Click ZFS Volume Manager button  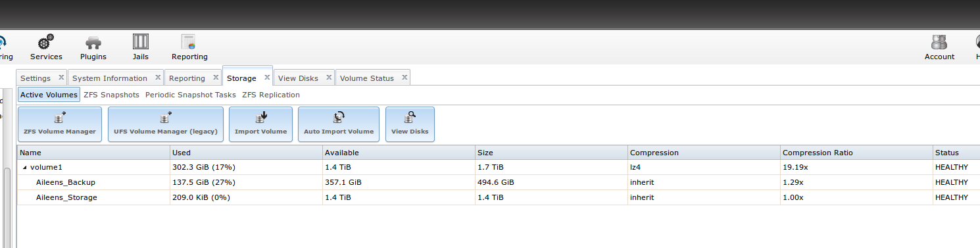point(60,124)
